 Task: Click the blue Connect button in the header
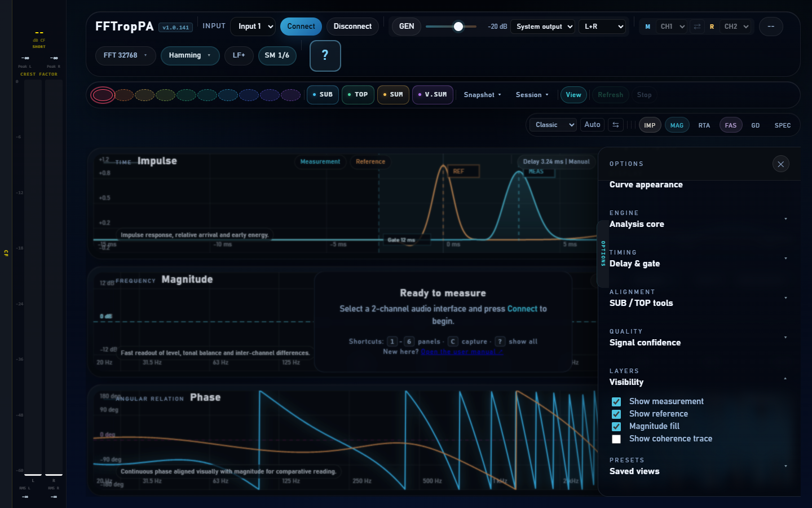[301, 27]
